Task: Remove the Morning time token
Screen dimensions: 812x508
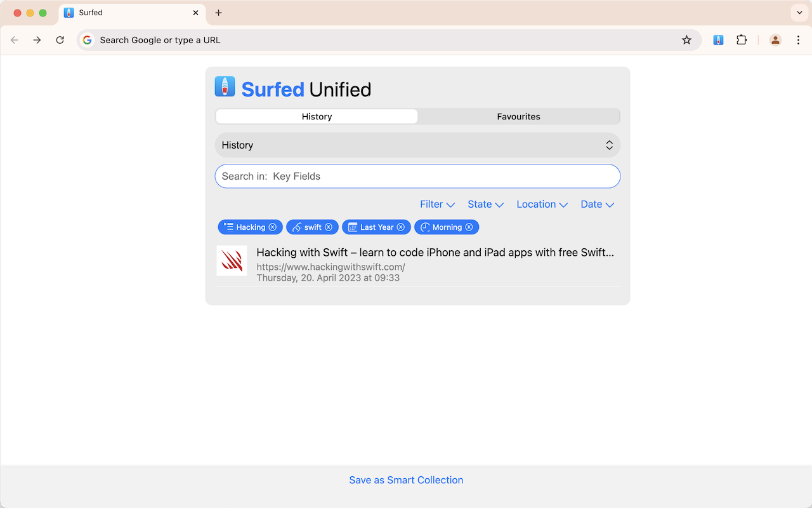Action: click(469, 227)
